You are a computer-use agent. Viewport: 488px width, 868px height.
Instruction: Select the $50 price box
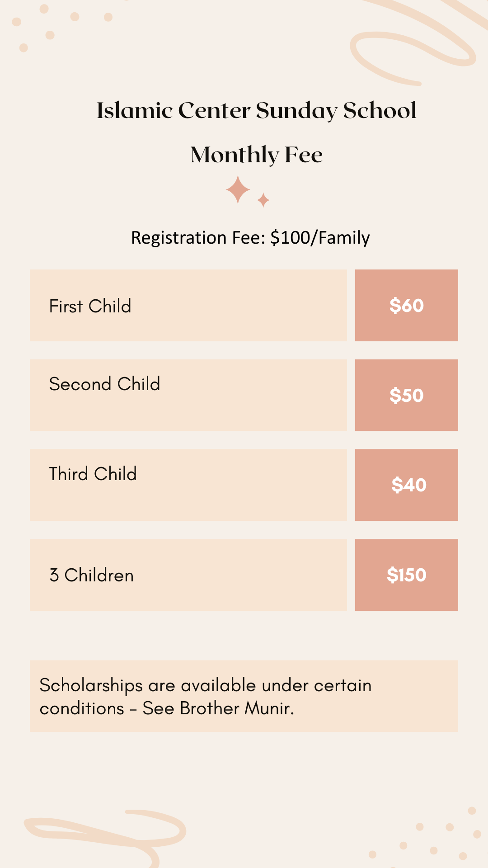click(x=406, y=395)
